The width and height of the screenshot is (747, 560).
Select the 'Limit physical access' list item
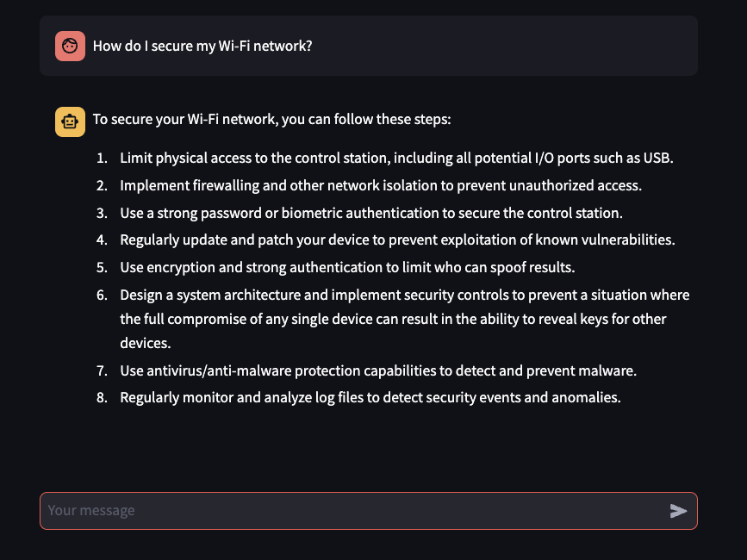click(396, 159)
